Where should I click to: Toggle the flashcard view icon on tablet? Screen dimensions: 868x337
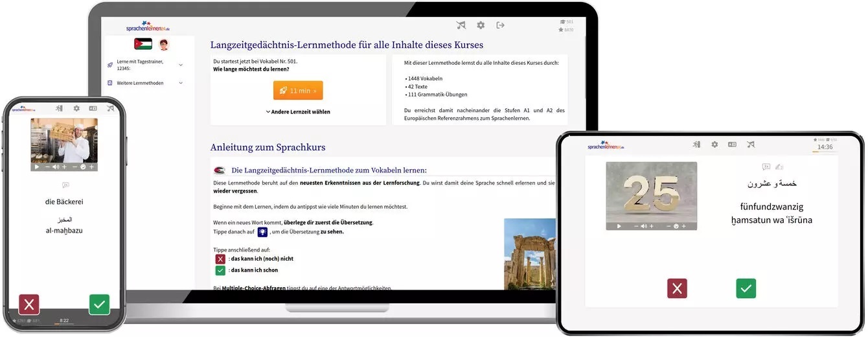pyautogui.click(x=732, y=145)
